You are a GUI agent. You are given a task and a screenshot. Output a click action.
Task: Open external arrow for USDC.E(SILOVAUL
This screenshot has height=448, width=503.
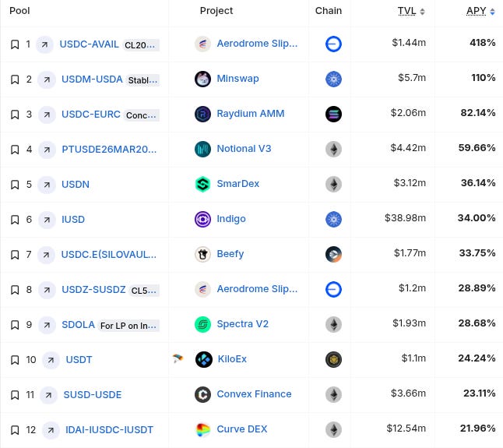pos(46,255)
